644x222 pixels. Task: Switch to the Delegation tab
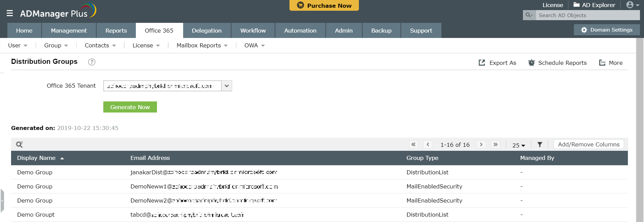pos(207,31)
